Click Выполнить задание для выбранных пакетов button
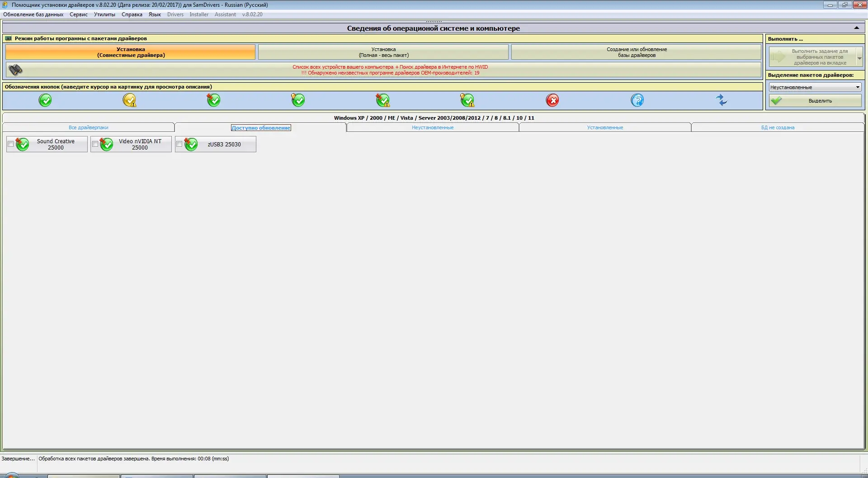The image size is (868, 478). pyautogui.click(x=813, y=57)
